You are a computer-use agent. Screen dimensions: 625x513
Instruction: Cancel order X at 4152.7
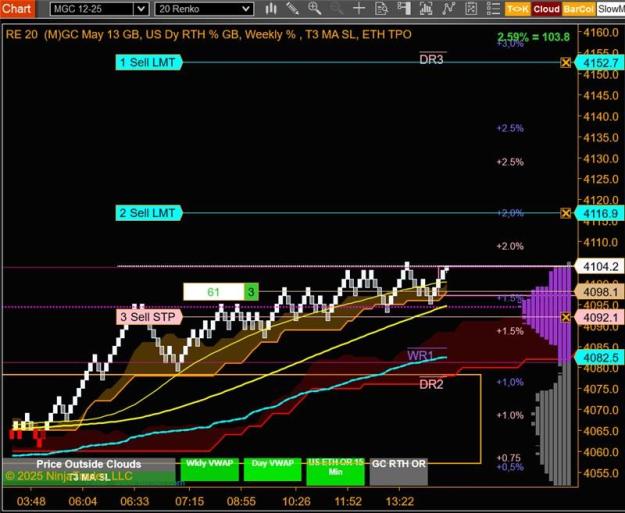pos(565,63)
